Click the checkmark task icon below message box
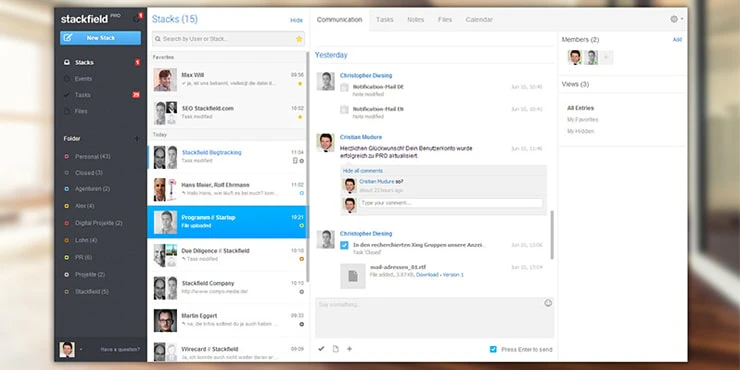 [x=321, y=349]
